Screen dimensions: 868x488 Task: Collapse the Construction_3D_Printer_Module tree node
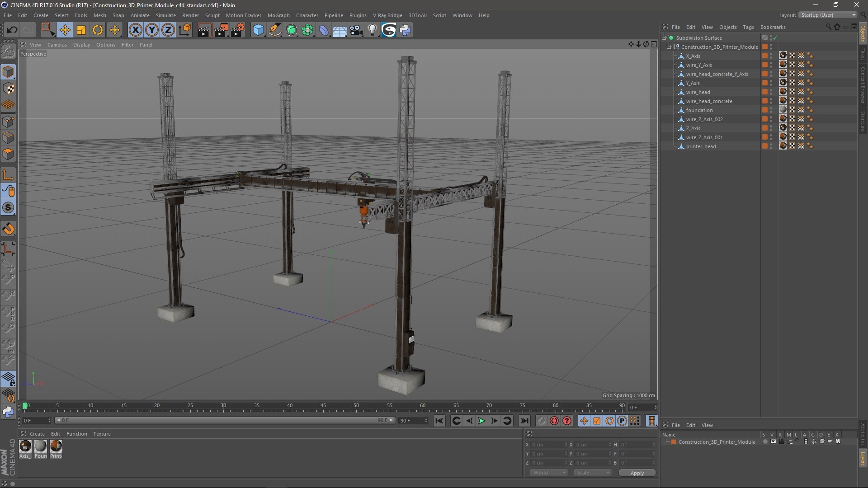click(x=669, y=47)
